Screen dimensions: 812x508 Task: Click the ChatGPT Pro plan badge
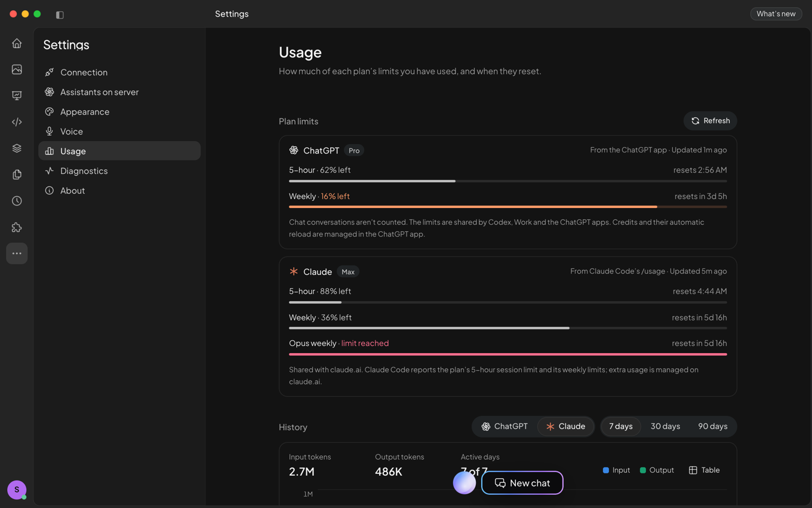tap(354, 151)
